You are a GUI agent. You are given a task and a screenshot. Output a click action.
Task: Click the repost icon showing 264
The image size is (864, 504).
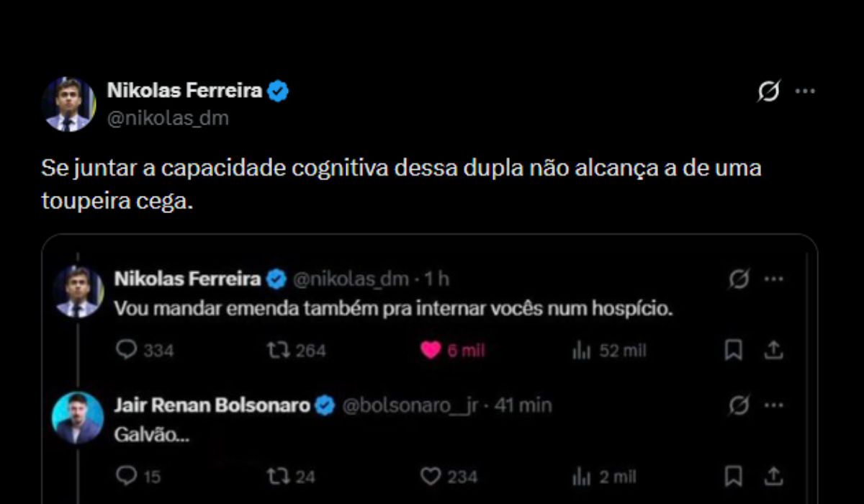(278, 351)
